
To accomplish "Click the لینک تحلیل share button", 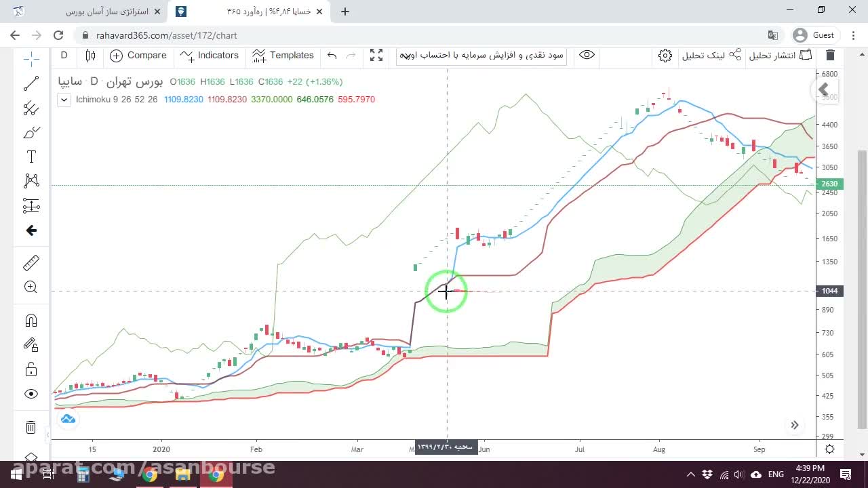I will pyautogui.click(x=711, y=56).
